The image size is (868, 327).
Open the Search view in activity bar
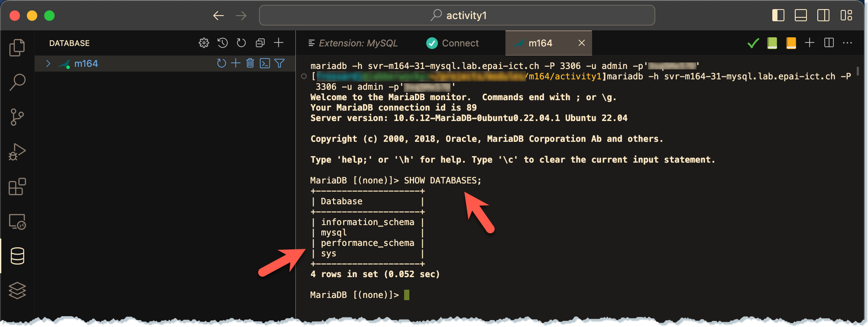point(17,82)
